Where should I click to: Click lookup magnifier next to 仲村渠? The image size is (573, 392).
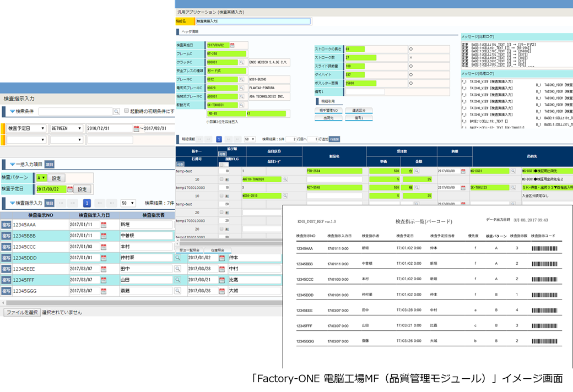(x=177, y=258)
